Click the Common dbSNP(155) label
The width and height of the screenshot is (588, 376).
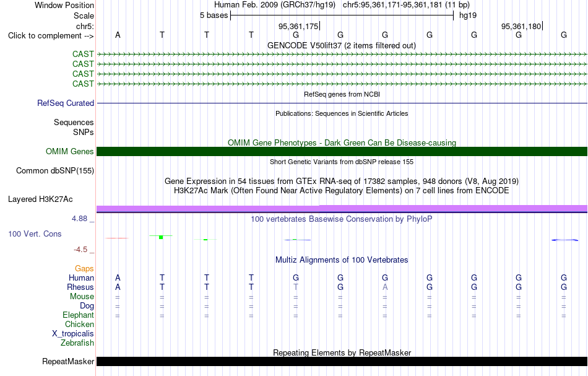point(55,170)
